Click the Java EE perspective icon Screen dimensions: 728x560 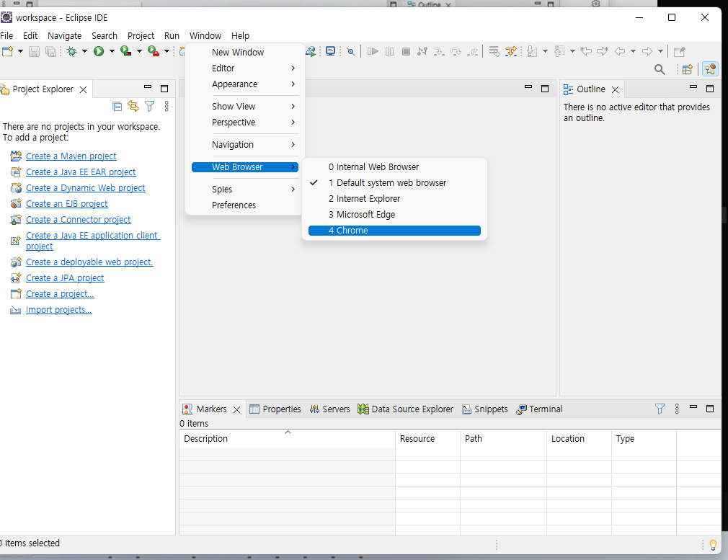click(x=711, y=70)
